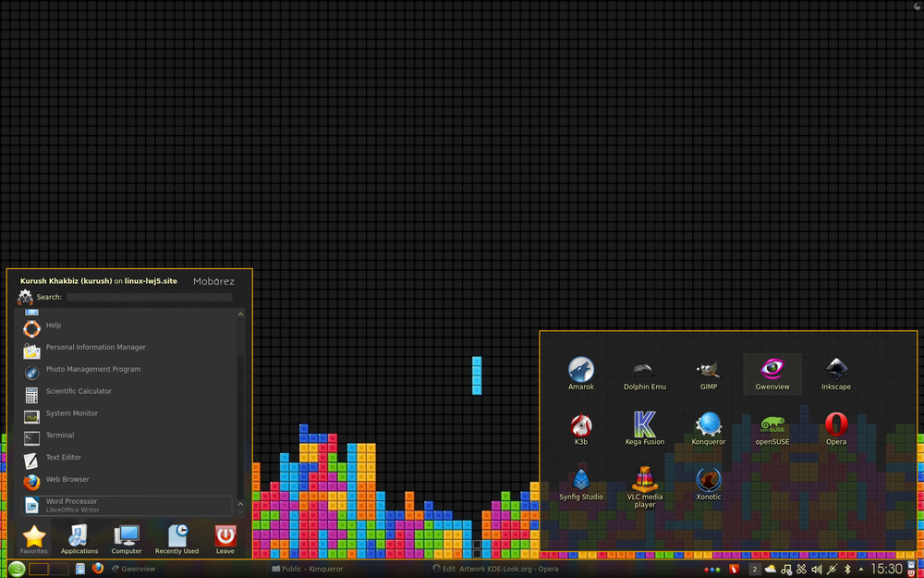
Task: Click the cog icon beside Search
Action: (25, 297)
